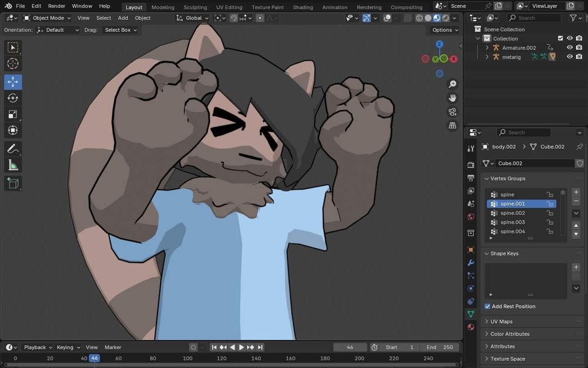Screen dimensions: 588x368
Task: Open the Object Mode dropdown
Action: pos(47,18)
